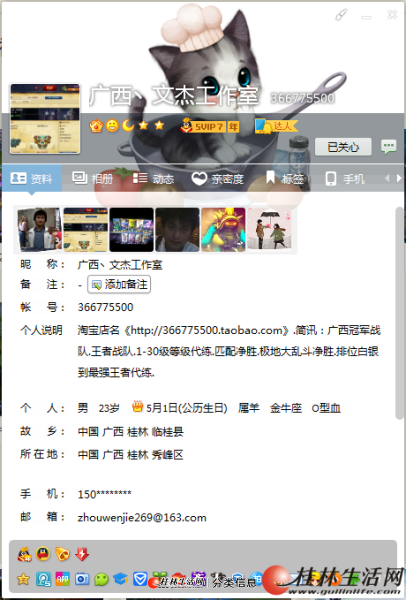
Task: Open the yellow game character photo thumbnail
Action: [223, 229]
